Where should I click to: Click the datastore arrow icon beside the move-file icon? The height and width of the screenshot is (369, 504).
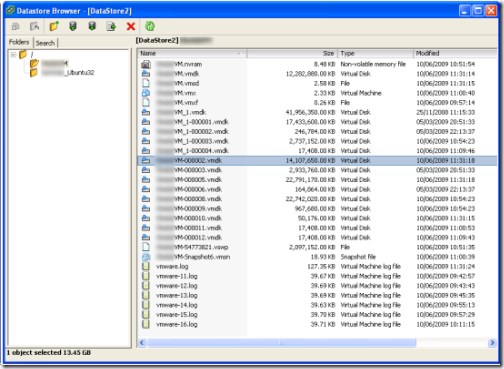pyautogui.click(x=92, y=26)
